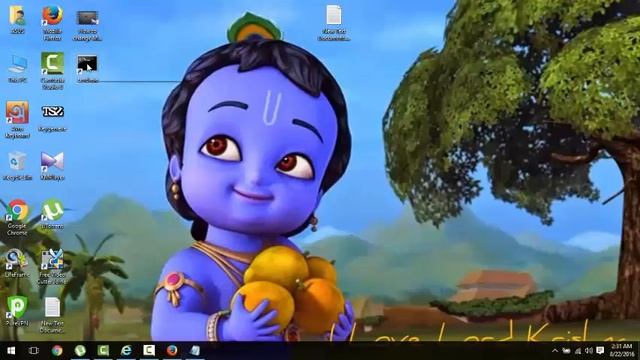Launch uTorrent desktop shortcut
Viewport: 640px width, 360px height.
[x=52, y=214]
